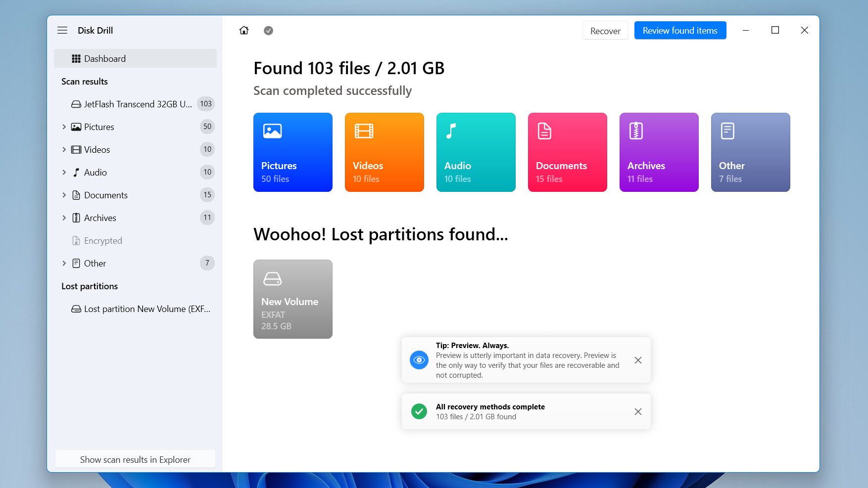Select the Encrypted category

pos(135,241)
